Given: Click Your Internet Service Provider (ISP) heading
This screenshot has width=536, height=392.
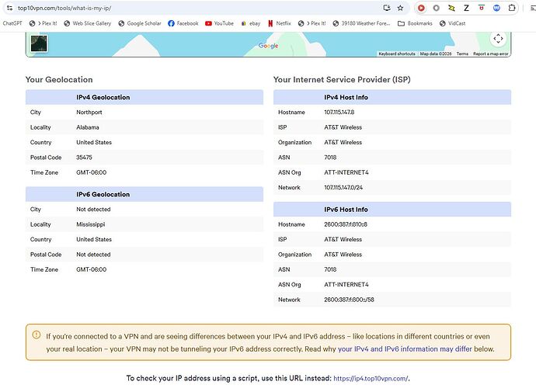Looking at the screenshot, I should [x=342, y=79].
